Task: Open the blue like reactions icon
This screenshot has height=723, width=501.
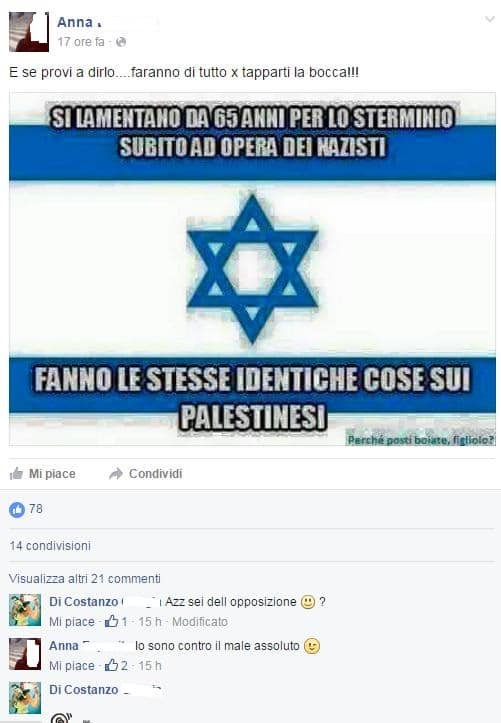Action: point(17,510)
